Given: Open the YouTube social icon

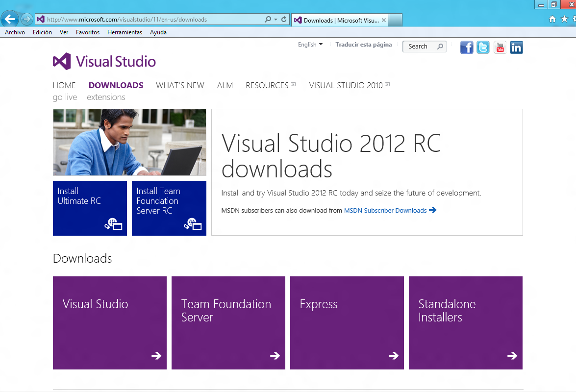Looking at the screenshot, I should pyautogui.click(x=500, y=48).
